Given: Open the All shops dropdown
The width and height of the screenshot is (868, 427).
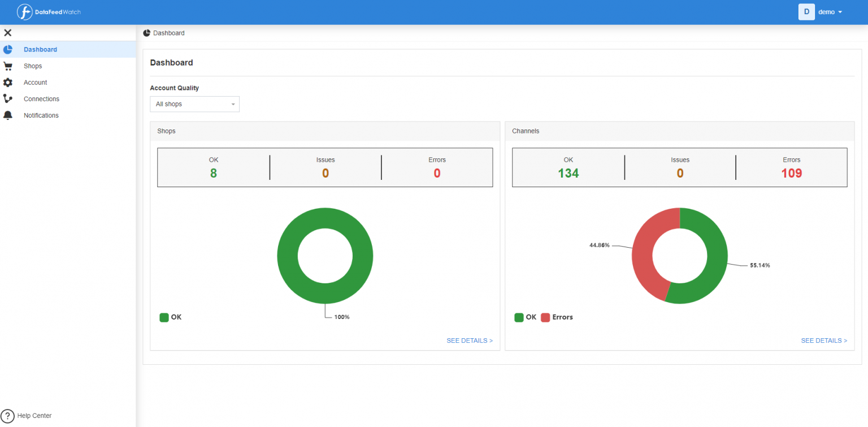Looking at the screenshot, I should 194,104.
